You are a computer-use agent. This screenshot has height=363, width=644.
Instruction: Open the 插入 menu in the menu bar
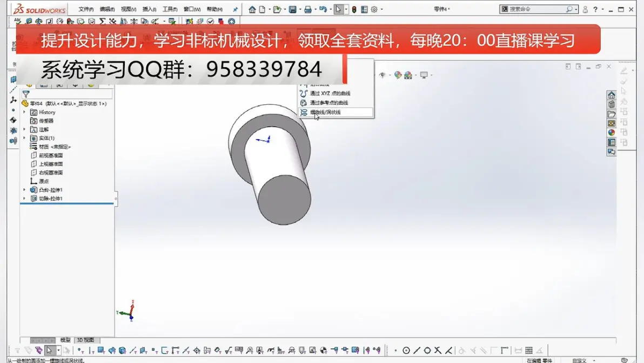pyautogui.click(x=149, y=9)
